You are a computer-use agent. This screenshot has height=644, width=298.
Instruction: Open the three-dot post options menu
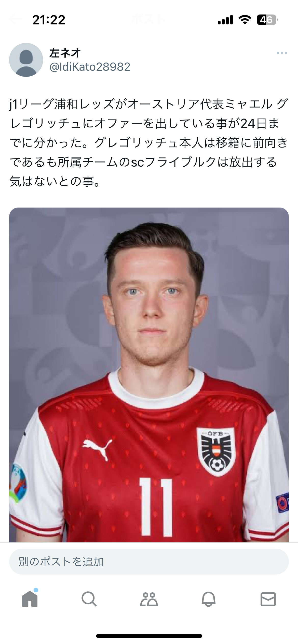pos(282,53)
